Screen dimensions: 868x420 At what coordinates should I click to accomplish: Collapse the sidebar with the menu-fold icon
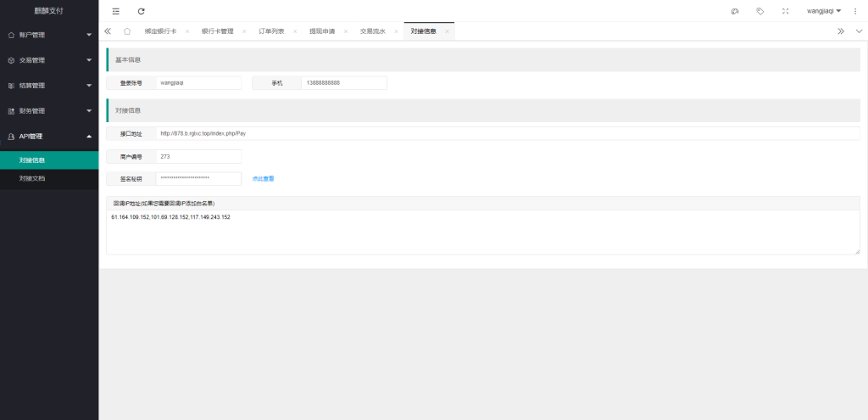point(116,11)
